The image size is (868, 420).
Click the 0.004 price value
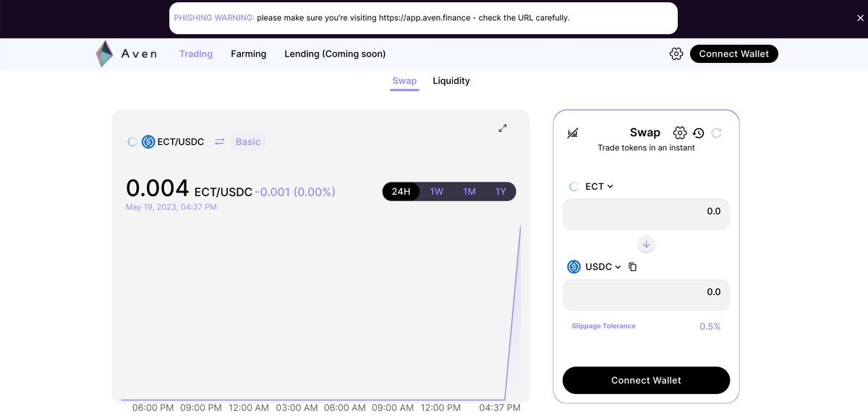(x=158, y=188)
